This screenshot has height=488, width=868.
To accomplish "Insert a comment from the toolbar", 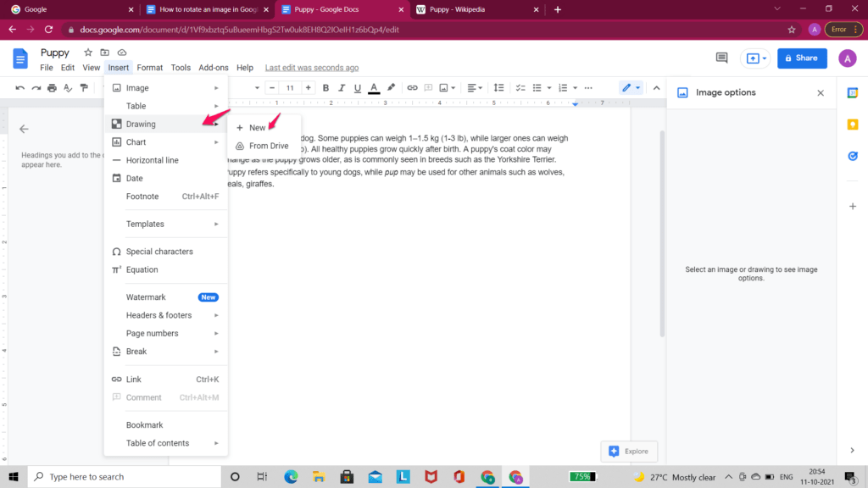I will click(428, 87).
